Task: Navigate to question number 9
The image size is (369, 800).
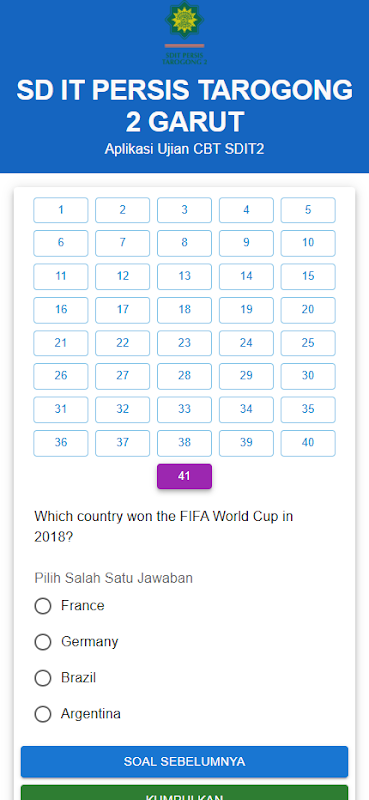Action: click(246, 243)
